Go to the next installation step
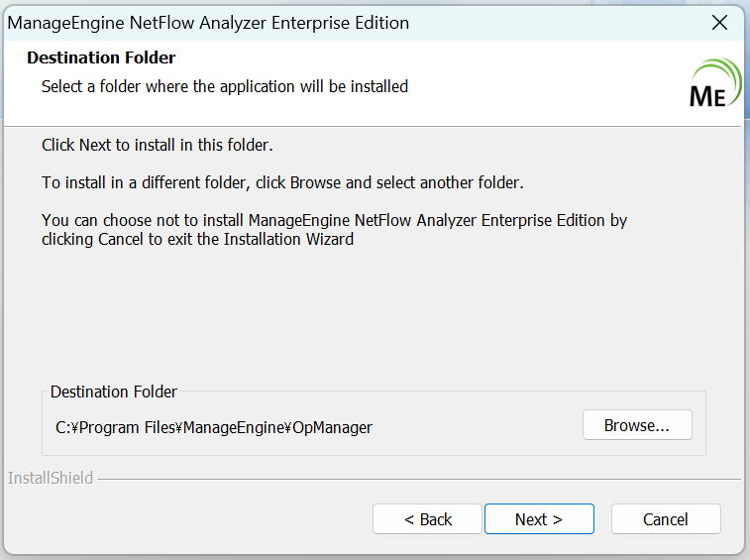 539,518
